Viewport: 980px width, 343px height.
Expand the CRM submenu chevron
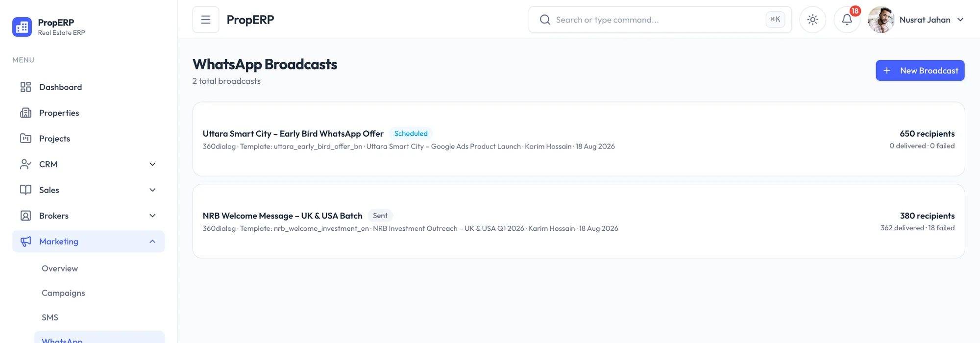point(152,164)
